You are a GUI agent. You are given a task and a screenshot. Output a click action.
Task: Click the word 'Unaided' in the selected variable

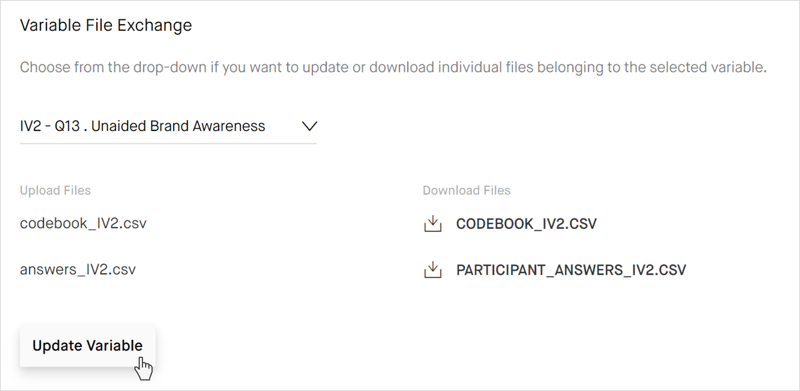point(118,126)
